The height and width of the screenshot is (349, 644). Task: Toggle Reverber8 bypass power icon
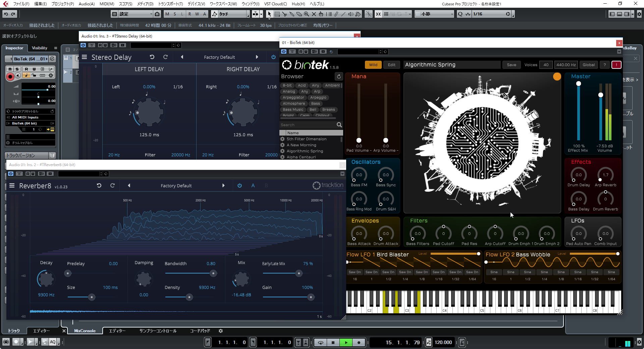click(239, 186)
